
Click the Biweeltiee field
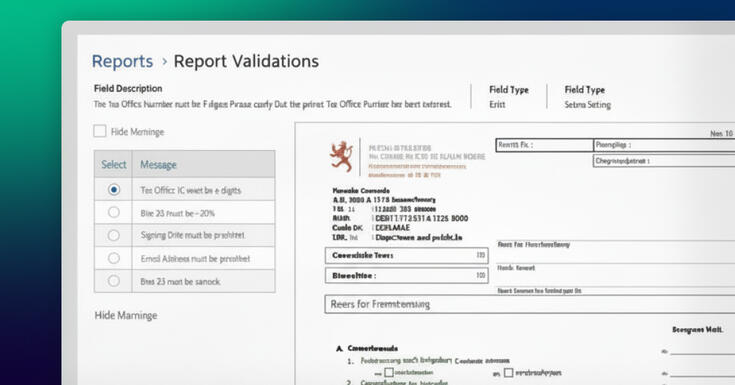coord(406,276)
